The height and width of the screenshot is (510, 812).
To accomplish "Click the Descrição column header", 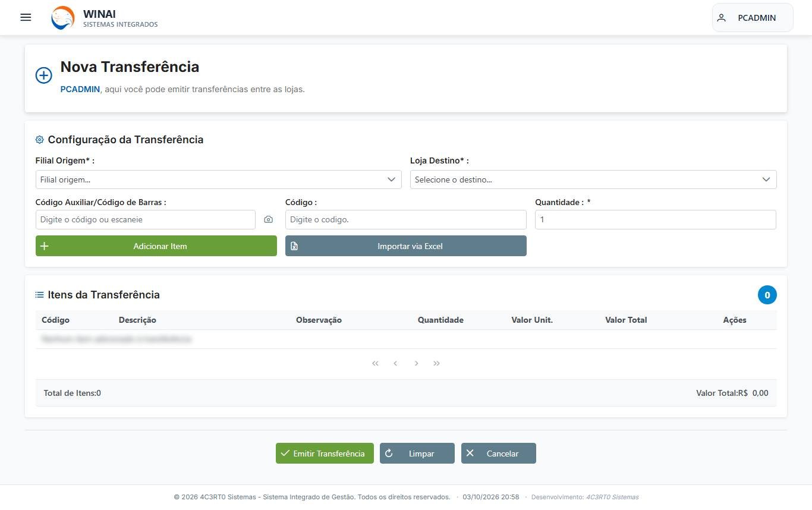I will [137, 320].
